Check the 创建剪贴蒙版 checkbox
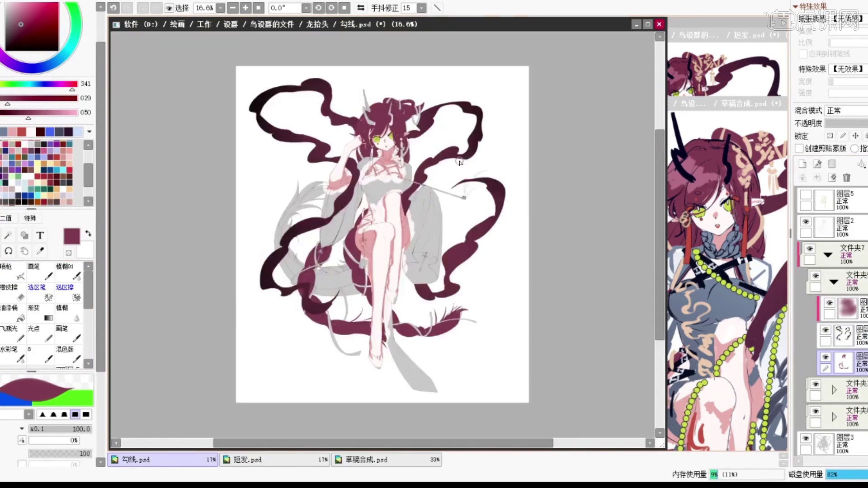The width and height of the screenshot is (868, 488). (799, 148)
